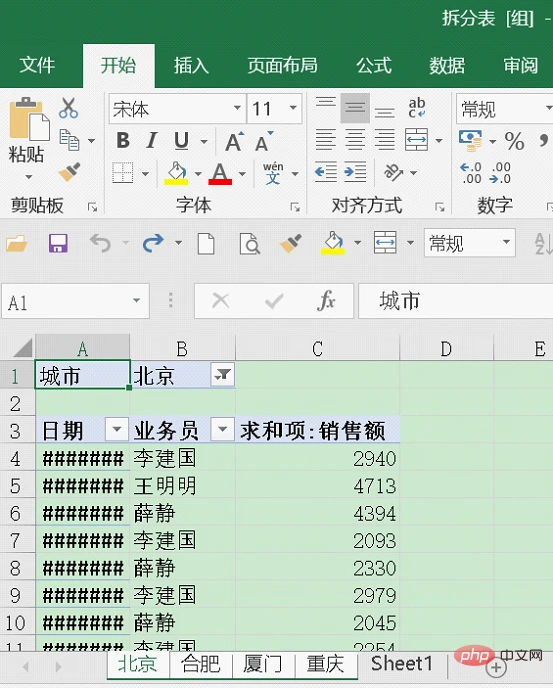Toggle Bold formatting
The width and height of the screenshot is (553, 688).
[x=123, y=141]
